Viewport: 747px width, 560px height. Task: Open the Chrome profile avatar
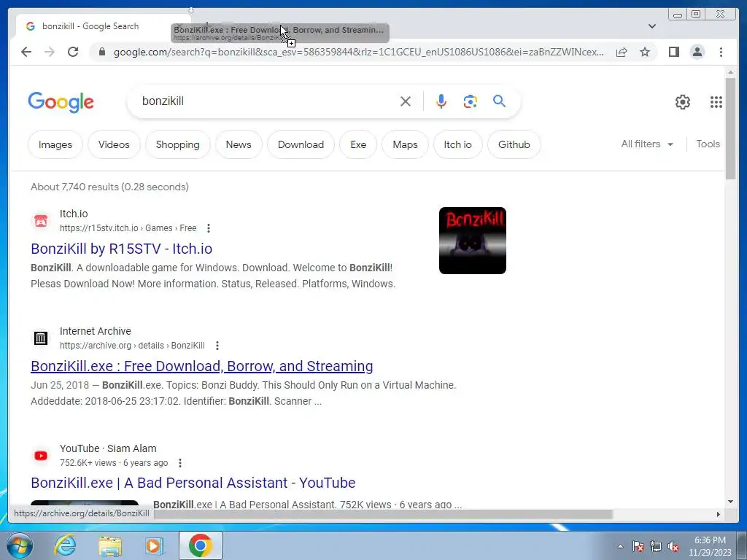(x=697, y=52)
